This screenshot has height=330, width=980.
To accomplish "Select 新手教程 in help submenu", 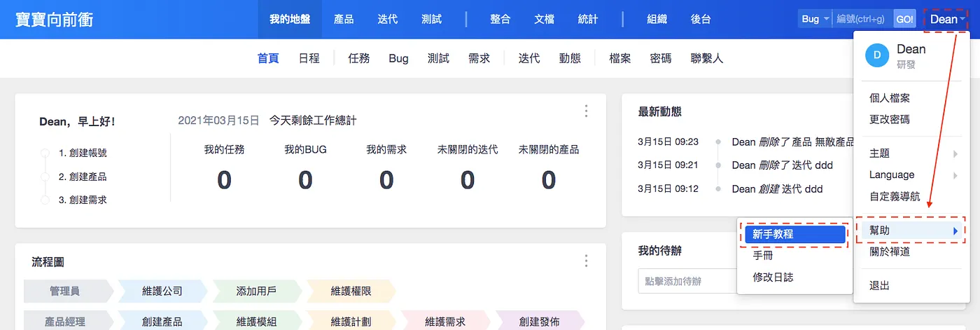I will pos(794,235).
